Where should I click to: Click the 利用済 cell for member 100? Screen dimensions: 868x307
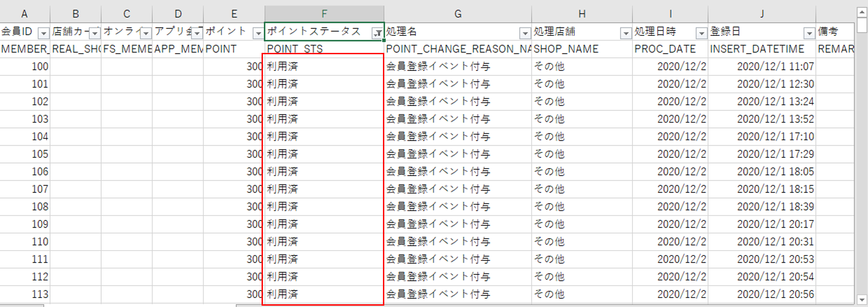(x=324, y=66)
